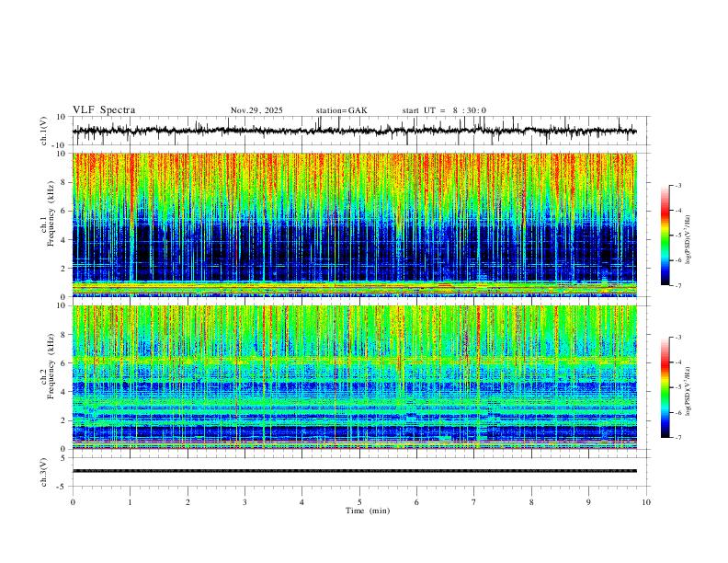The image size is (728, 563).
Task: Click the "4" kHz tick of ch.1 spectrogram
Action: tap(63, 240)
